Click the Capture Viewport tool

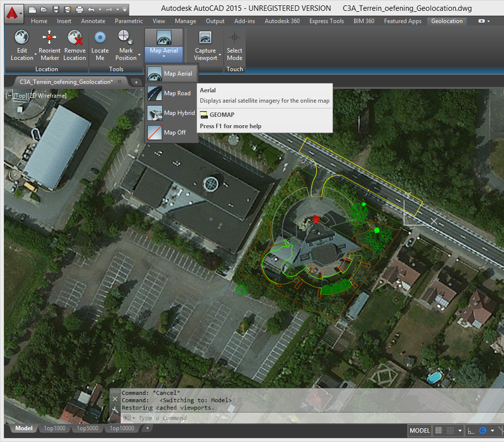pos(205,45)
